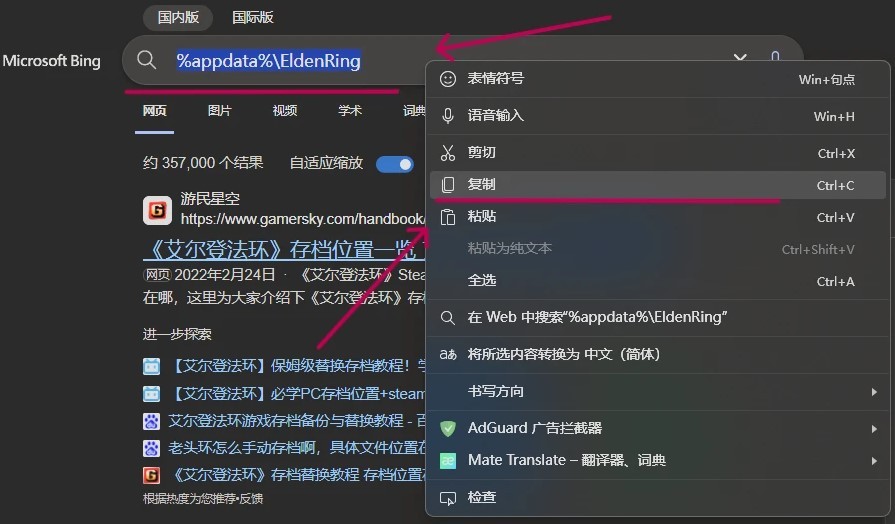895x524 pixels.
Task: Switch to the 国内版 tab
Action: [178, 17]
